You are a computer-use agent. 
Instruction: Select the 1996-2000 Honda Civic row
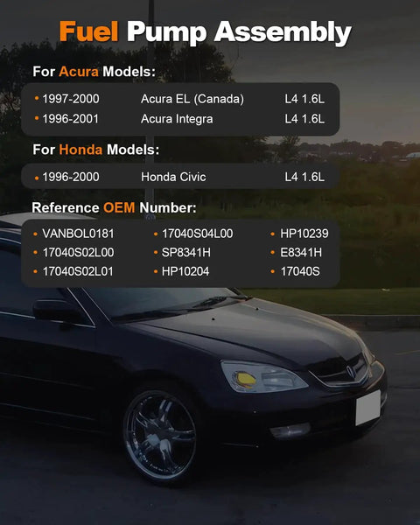pyautogui.click(x=180, y=177)
